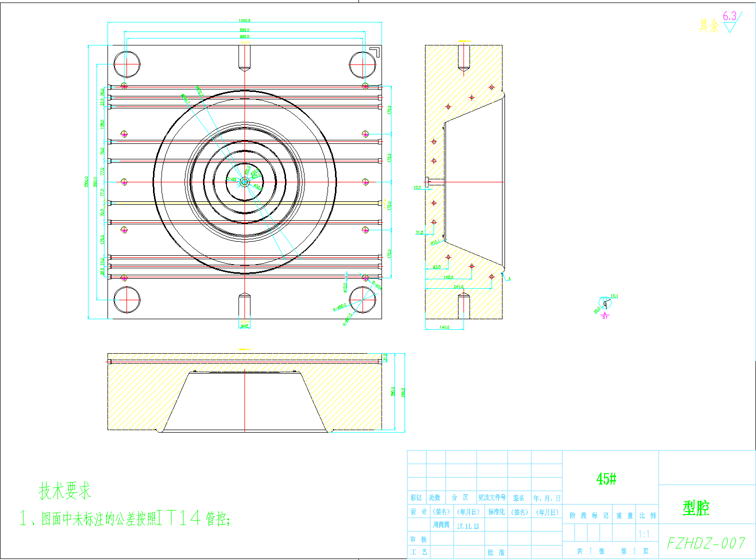
Task: Click the date "17.11.12" in title block
Action: tap(468, 526)
